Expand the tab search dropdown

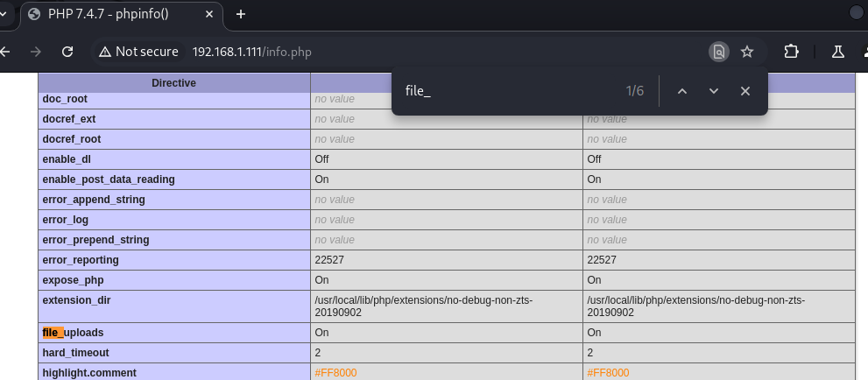(x=4, y=14)
